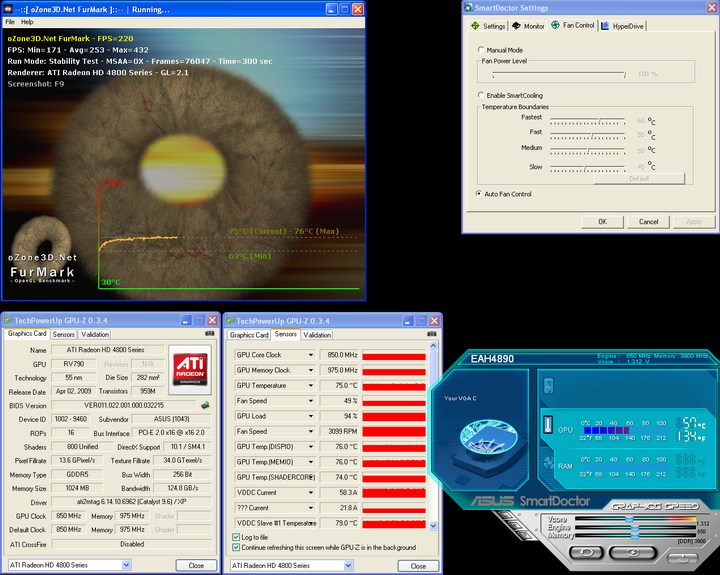Viewport: 720px width, 575px height.
Task: Switch to the Monitor tab in SmartDoctor Settings
Action: pos(528,26)
